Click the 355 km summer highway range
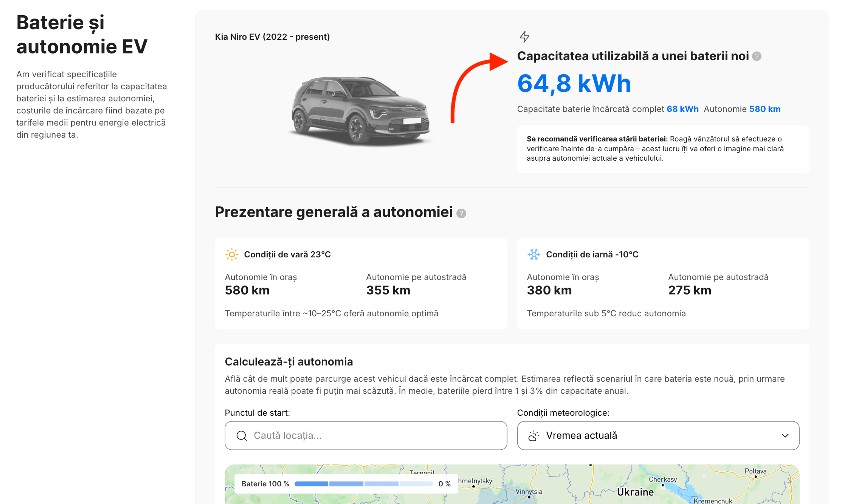Viewport: 843px width, 504px height. (388, 290)
